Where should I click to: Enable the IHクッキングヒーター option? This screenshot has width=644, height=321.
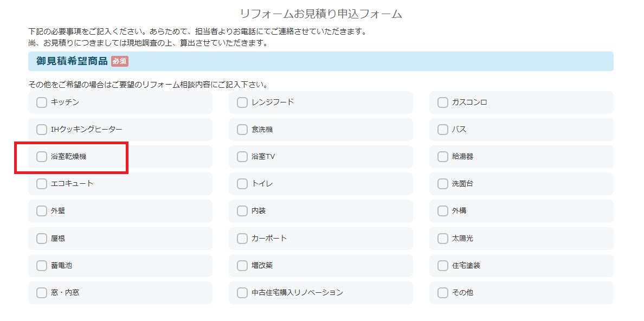[42, 130]
